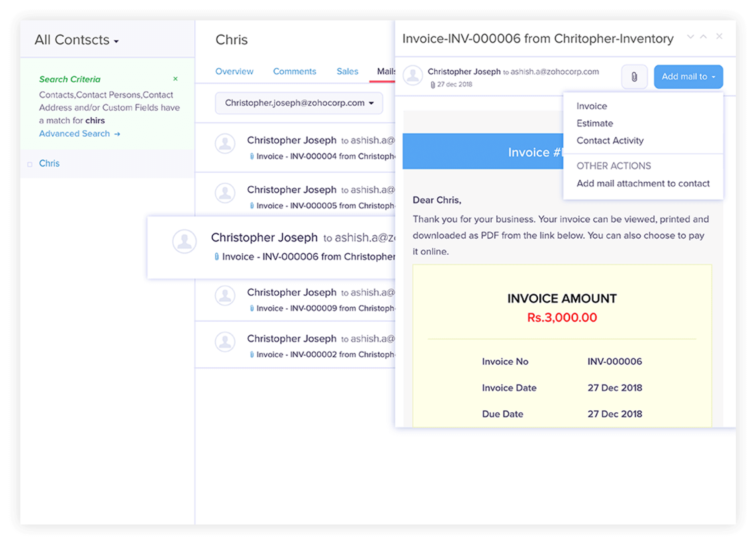Select the Chris contact in search results

tap(49, 163)
